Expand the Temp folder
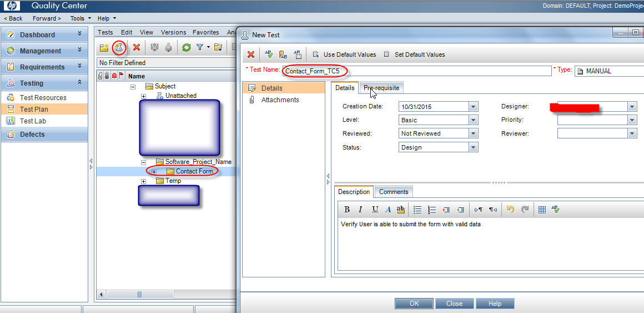This screenshot has height=313, width=644. point(143,181)
